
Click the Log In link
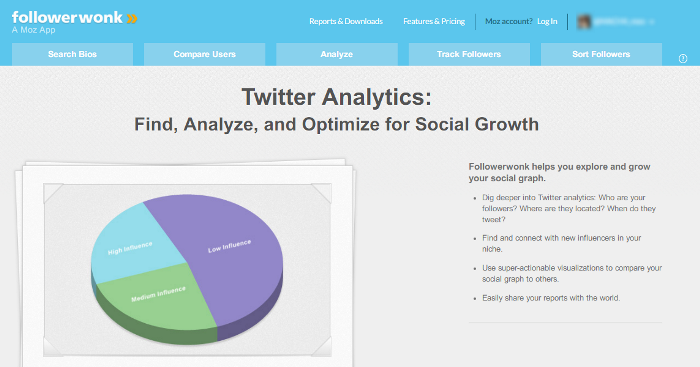pos(547,21)
